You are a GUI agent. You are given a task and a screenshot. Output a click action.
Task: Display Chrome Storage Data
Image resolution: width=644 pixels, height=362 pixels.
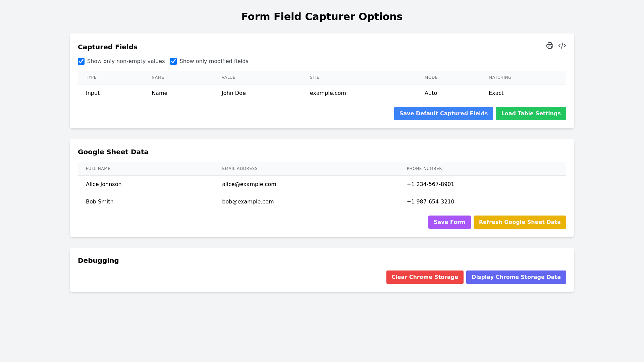[516, 277]
